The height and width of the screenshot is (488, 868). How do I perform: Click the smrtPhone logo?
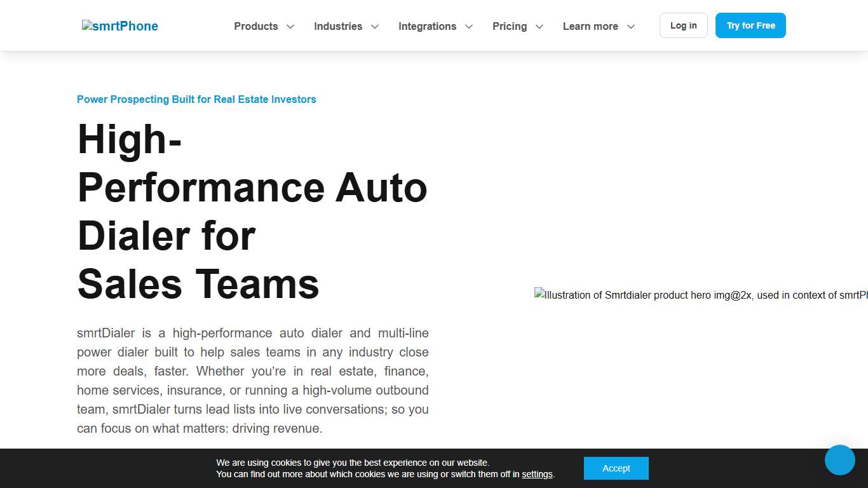tap(119, 26)
